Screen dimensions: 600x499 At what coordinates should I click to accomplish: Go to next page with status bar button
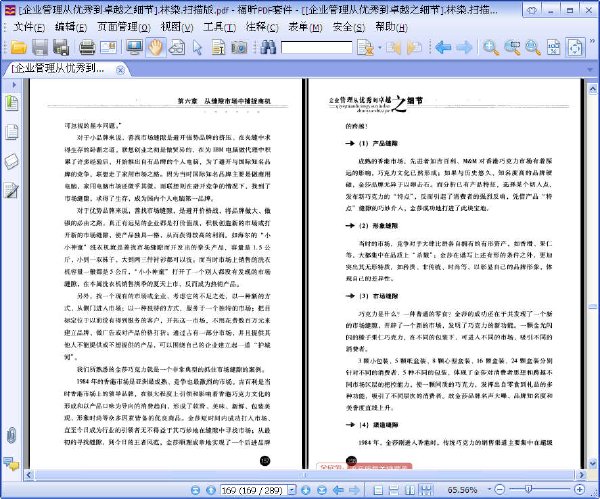306,490
